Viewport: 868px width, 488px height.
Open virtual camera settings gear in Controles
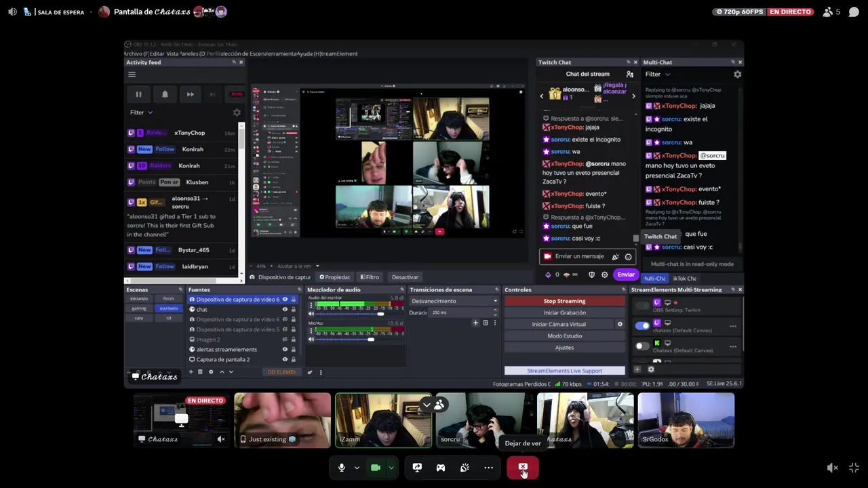(620, 324)
